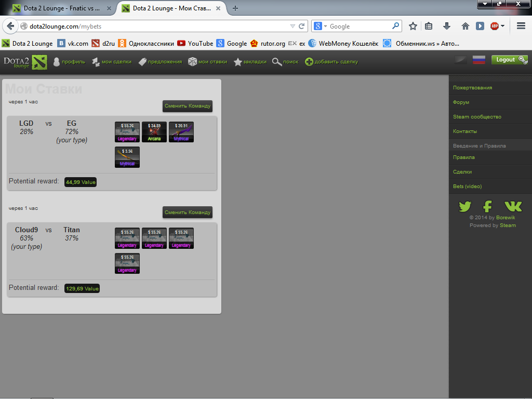Viewport: 532px width, 399px height.
Task: Follow the Borewik link
Action: coord(506,218)
